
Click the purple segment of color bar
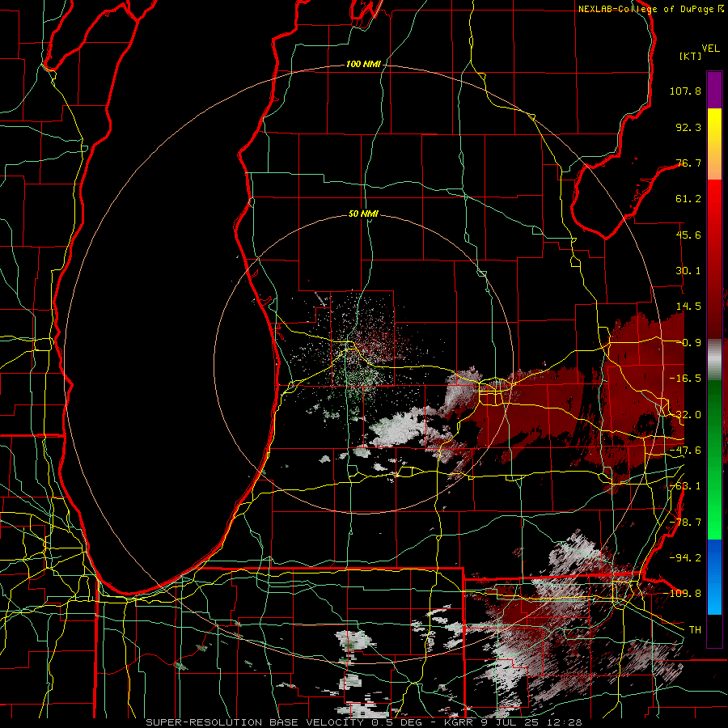(x=714, y=90)
